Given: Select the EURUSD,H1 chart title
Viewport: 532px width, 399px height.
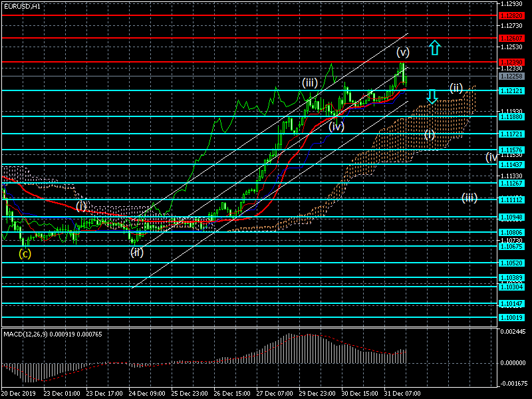Looking at the screenshot, I should 22,6.
